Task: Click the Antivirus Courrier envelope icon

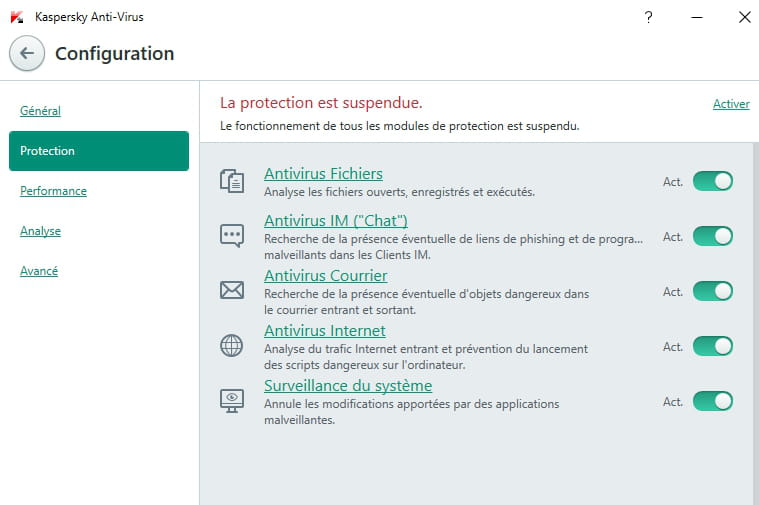Action: point(232,291)
